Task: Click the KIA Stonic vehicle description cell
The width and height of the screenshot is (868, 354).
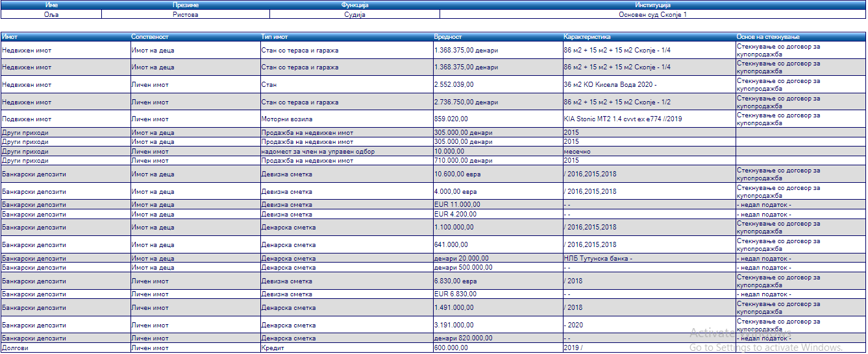Action: [x=623, y=119]
